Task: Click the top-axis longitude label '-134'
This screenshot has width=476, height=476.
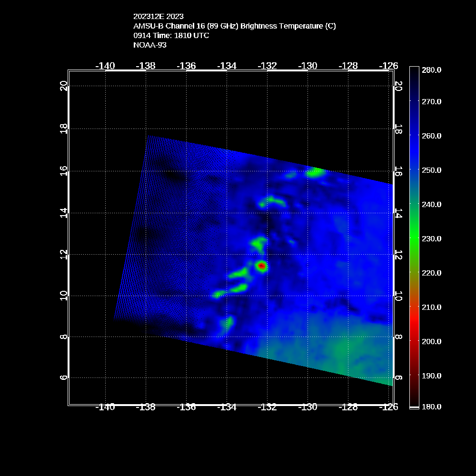Action: (227, 66)
